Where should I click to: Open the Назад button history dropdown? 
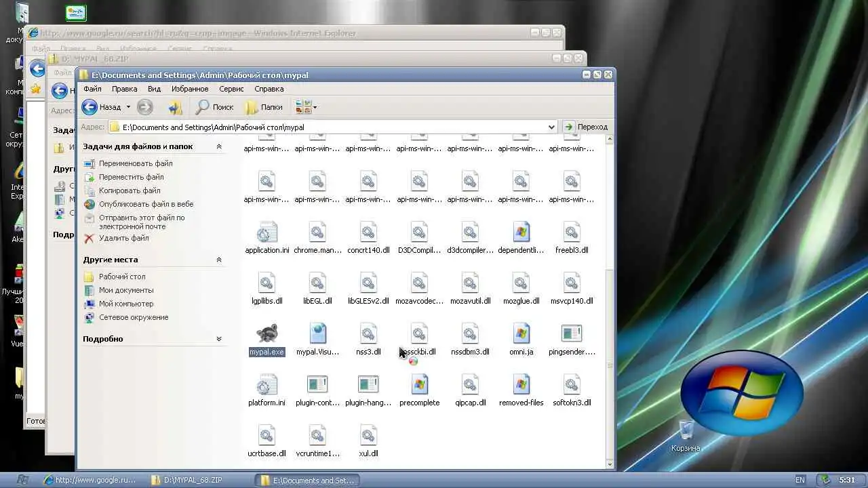[127, 107]
